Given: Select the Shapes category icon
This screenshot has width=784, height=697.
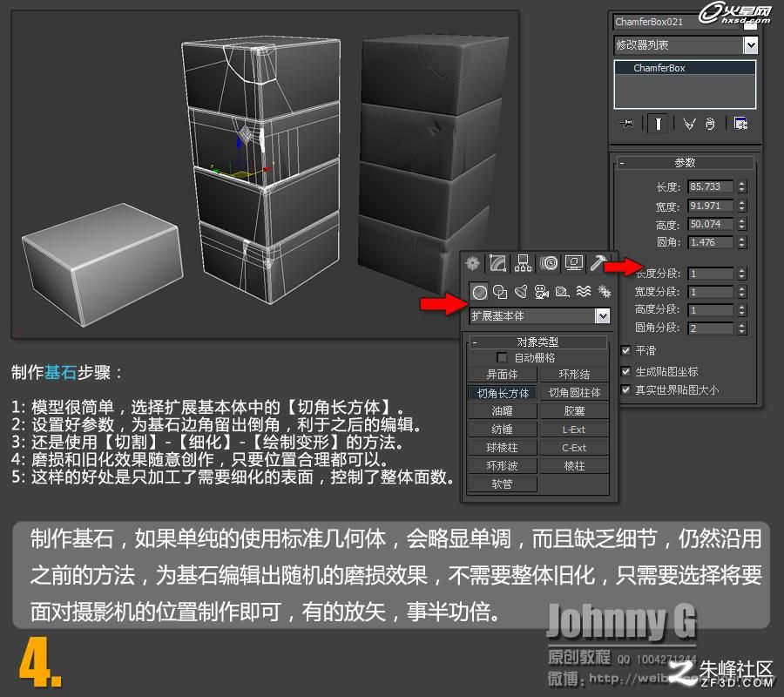Looking at the screenshot, I should pyautogui.click(x=500, y=292).
